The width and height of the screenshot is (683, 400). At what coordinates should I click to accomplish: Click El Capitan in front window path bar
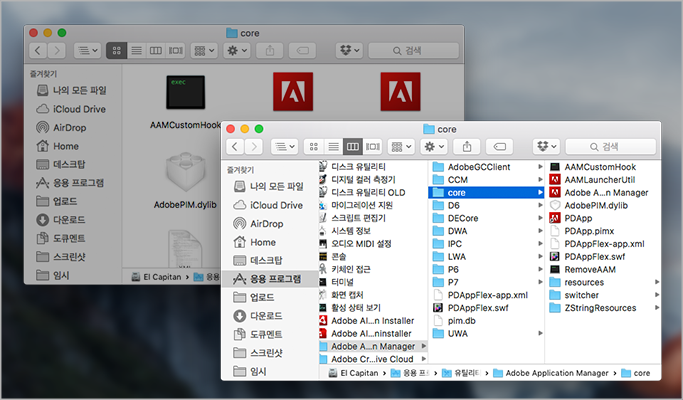tap(353, 373)
